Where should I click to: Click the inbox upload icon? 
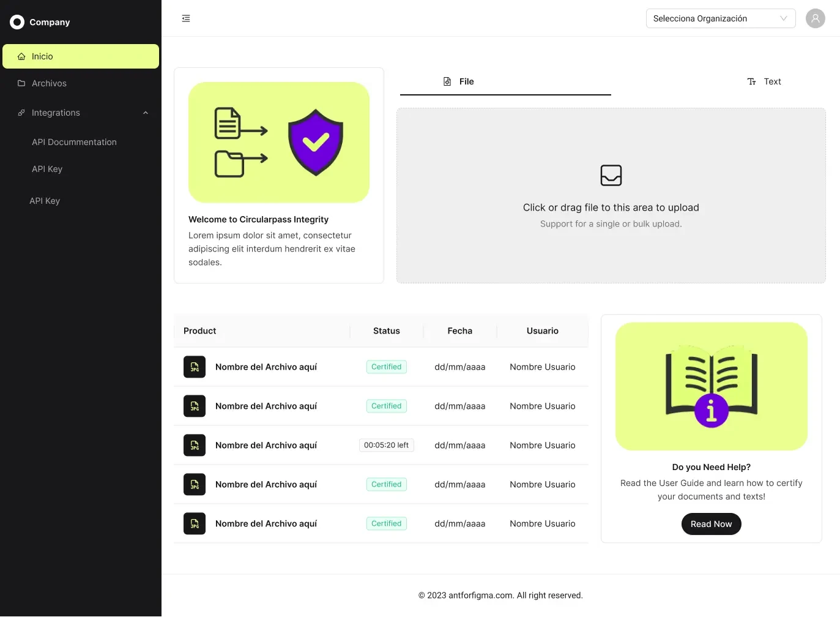pyautogui.click(x=611, y=175)
